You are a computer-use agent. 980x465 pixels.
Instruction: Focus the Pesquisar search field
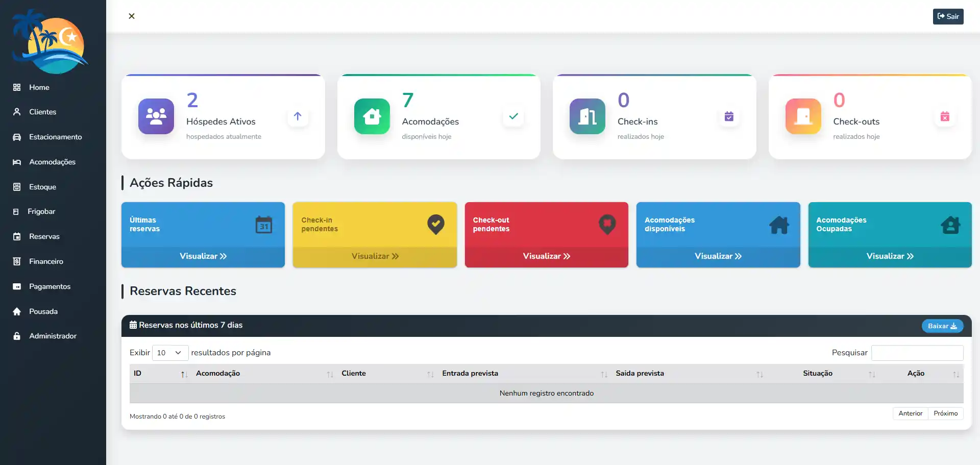tap(917, 353)
